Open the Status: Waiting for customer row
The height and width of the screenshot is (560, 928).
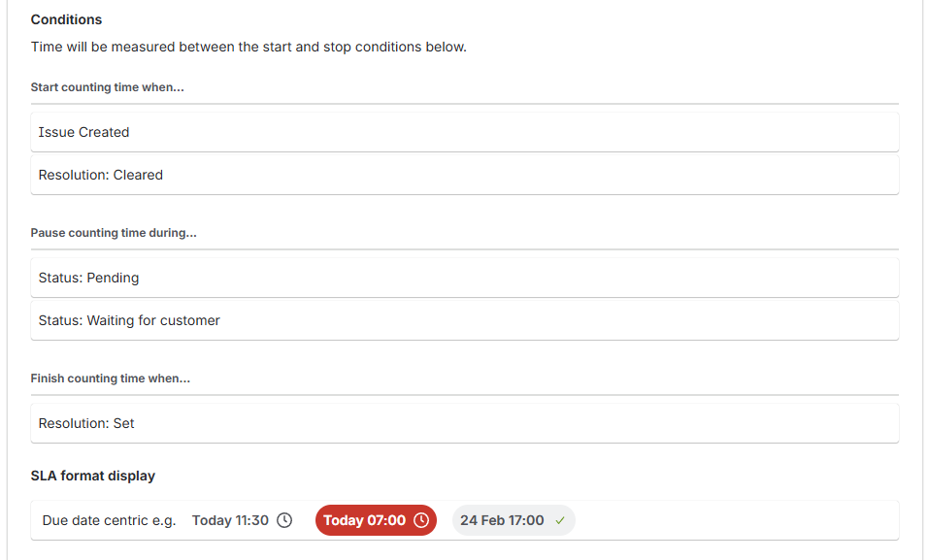[465, 320]
